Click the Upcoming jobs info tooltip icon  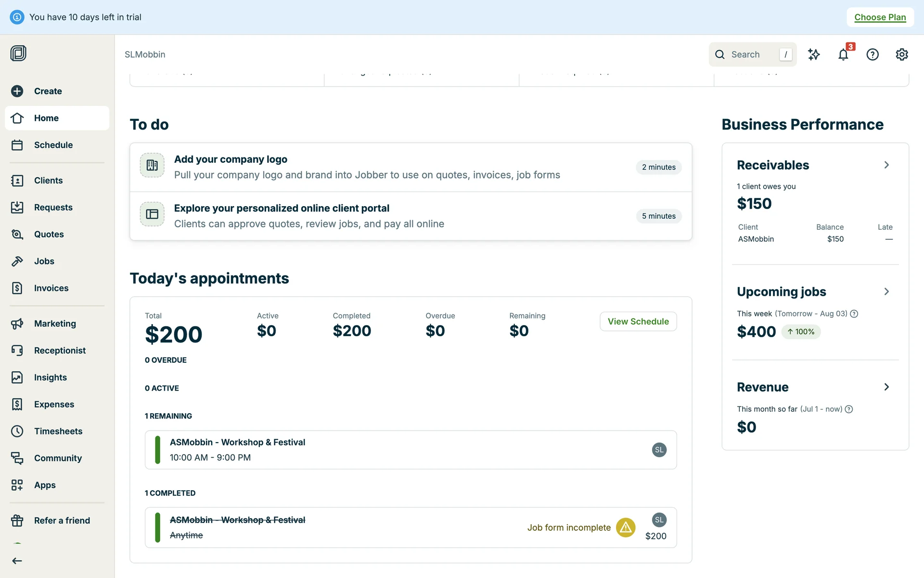(854, 314)
